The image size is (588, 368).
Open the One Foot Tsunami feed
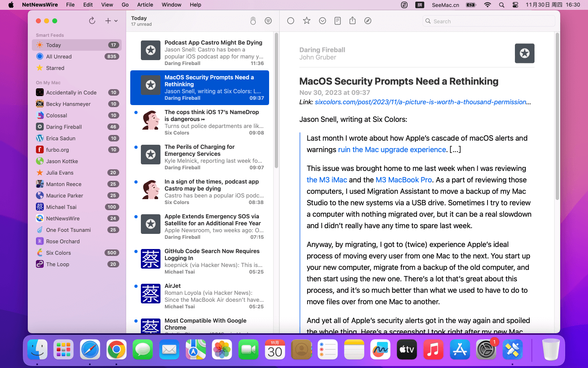[77, 230]
